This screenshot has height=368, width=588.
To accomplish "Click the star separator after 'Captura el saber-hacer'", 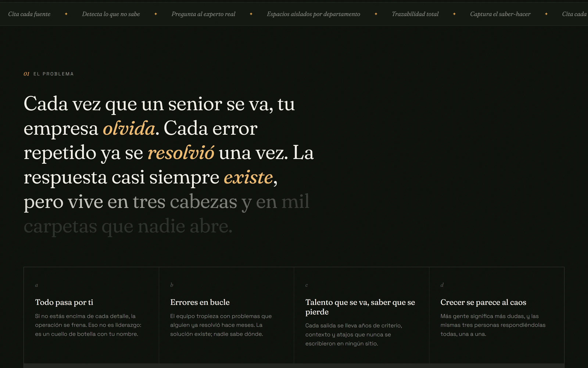I will click(546, 14).
